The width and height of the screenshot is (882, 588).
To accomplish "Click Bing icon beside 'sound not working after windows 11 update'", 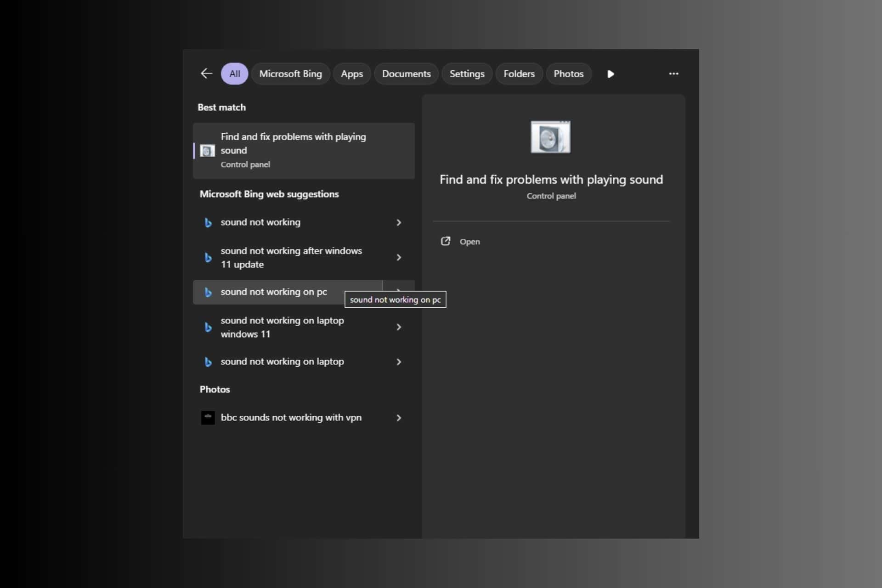I will [208, 258].
